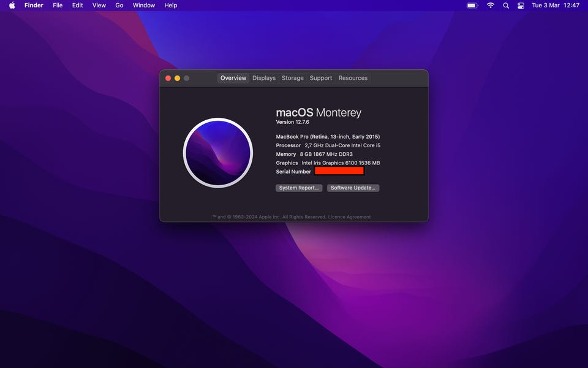
Task: Click the processor value 2,7 GHz Dual-Core
Action: (342, 145)
